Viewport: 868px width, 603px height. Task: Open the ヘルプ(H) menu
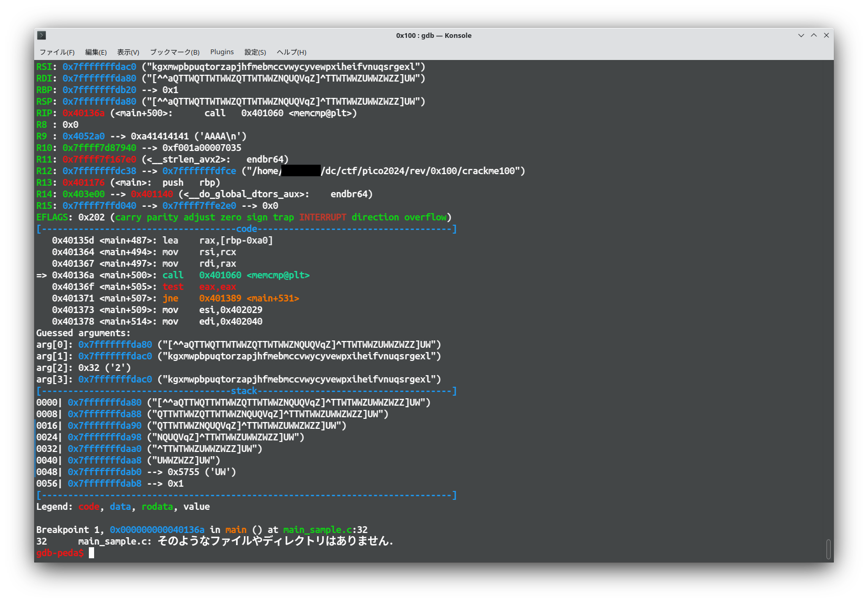(291, 52)
